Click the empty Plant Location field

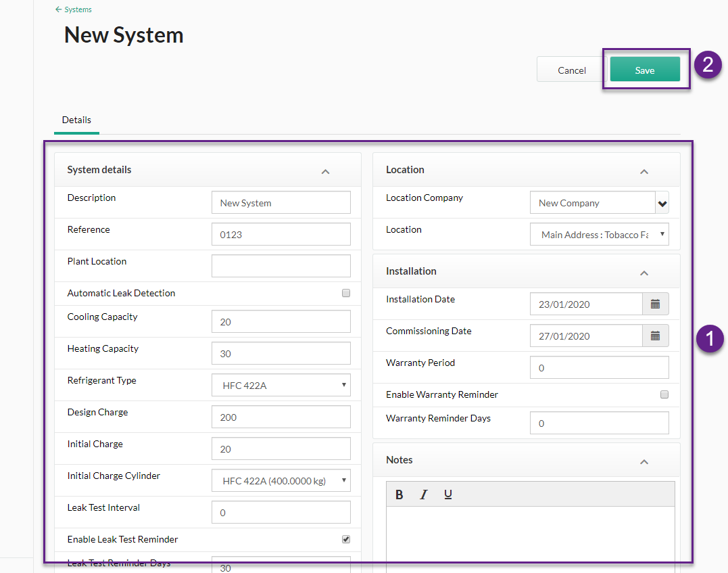point(281,266)
